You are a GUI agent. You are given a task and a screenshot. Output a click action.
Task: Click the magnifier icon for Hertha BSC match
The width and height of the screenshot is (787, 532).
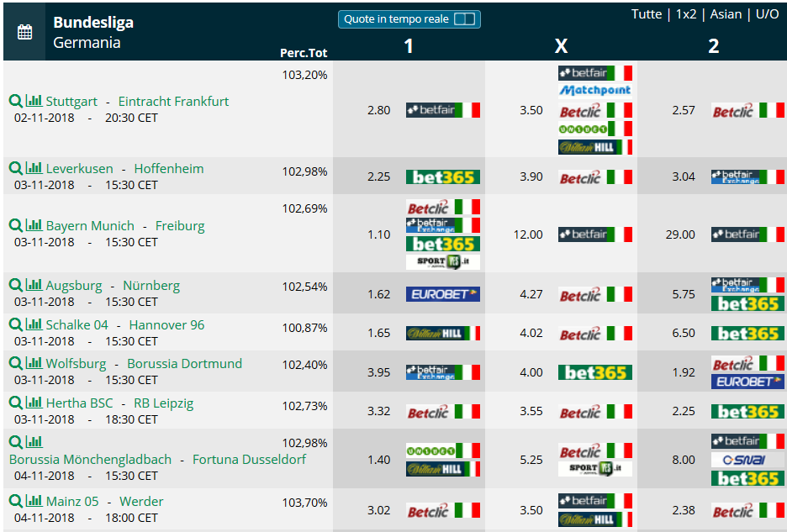pos(16,403)
